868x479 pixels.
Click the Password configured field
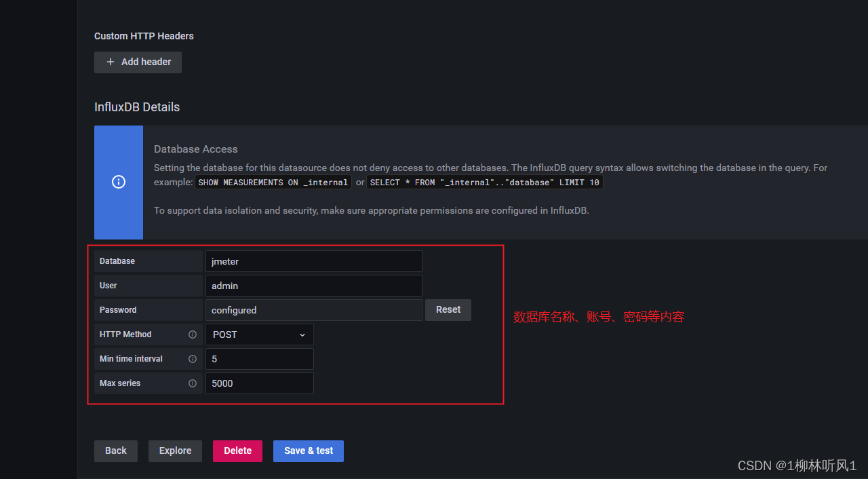[x=314, y=310]
